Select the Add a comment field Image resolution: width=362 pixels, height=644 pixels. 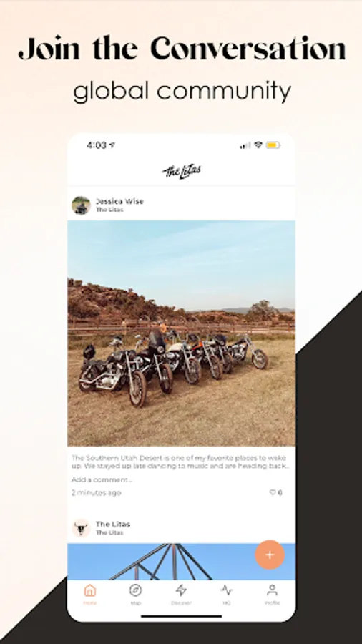(x=102, y=479)
